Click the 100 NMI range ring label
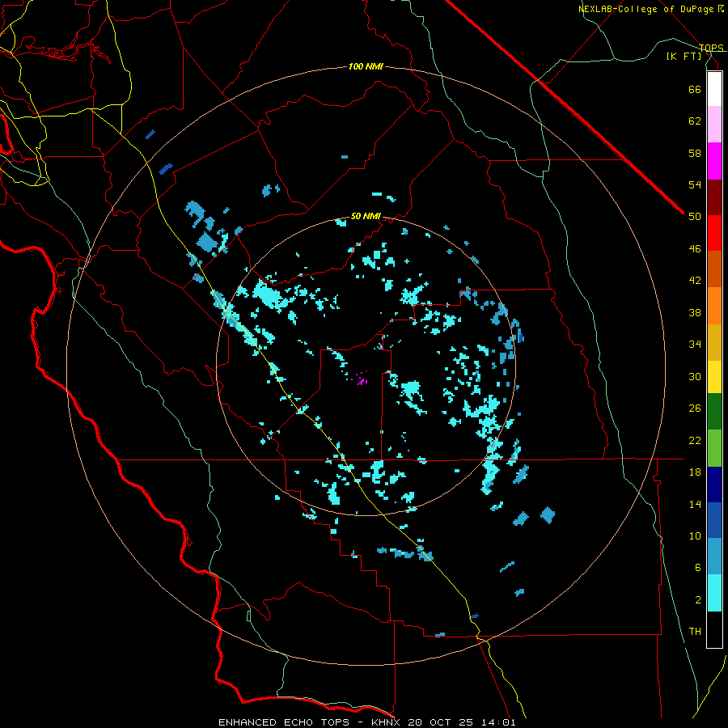 [366, 67]
